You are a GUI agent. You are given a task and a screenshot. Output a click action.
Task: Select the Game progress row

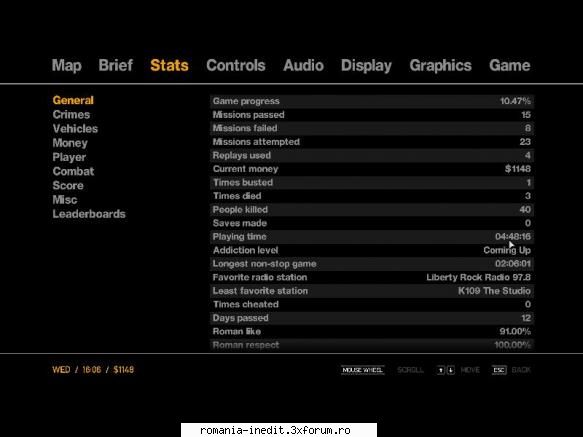point(372,101)
